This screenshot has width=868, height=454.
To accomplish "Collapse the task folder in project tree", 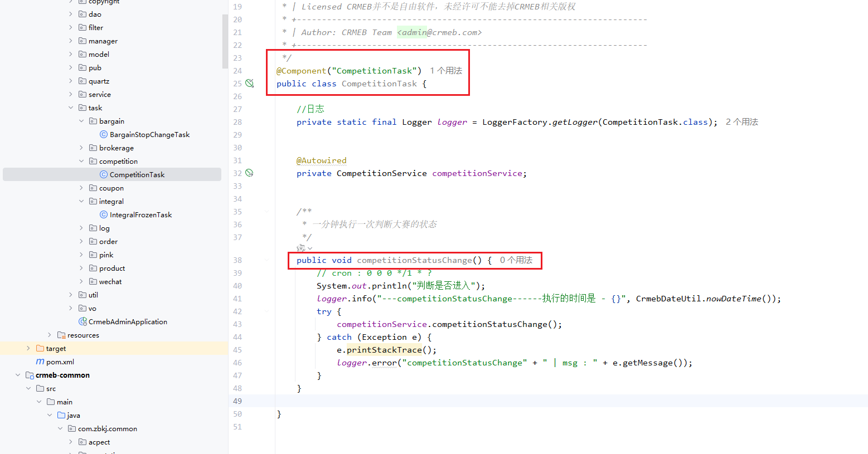I will pyautogui.click(x=71, y=108).
